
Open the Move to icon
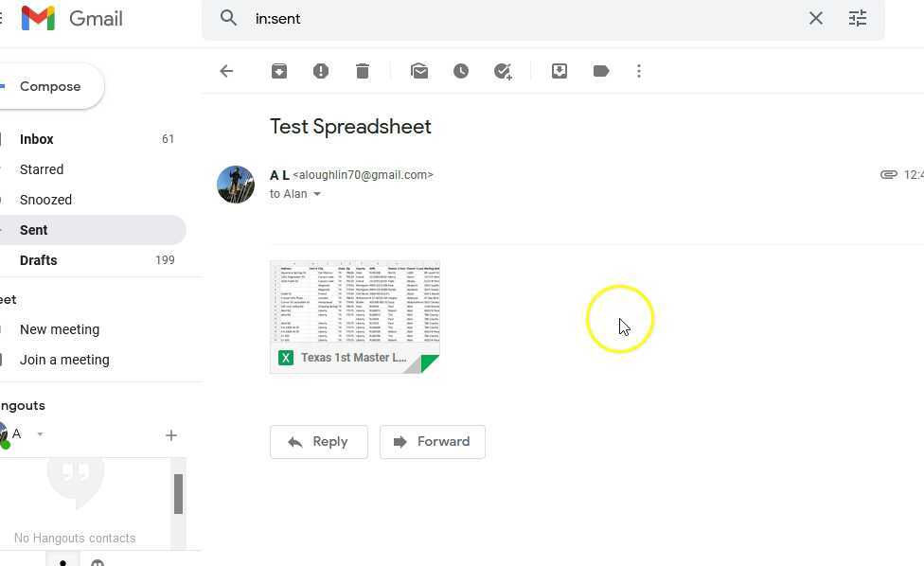coord(560,71)
